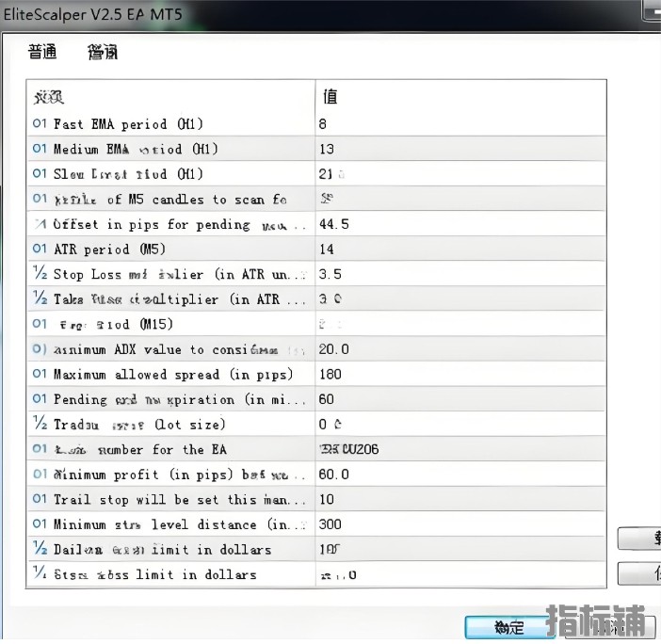This screenshot has height=644, width=661.
Task: Switch to the 普通 tab
Action: point(42,53)
